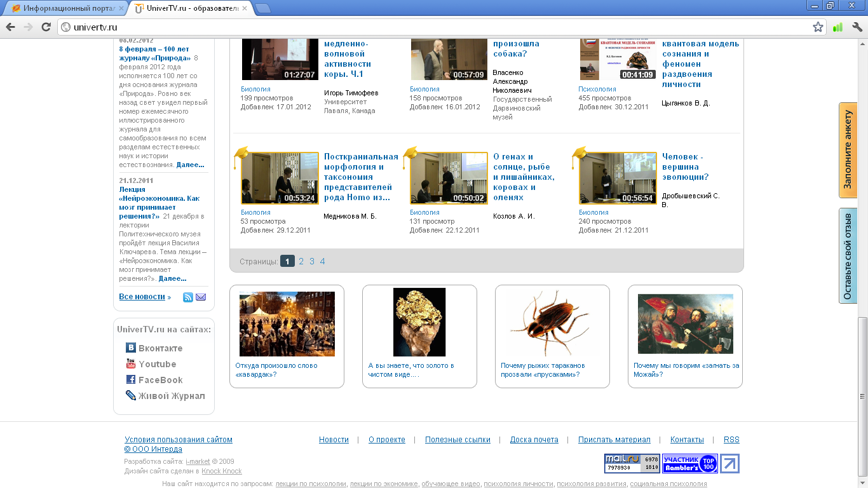Open footer menu item Доска почета
Viewport: 868px width, 488px height.
click(x=534, y=440)
